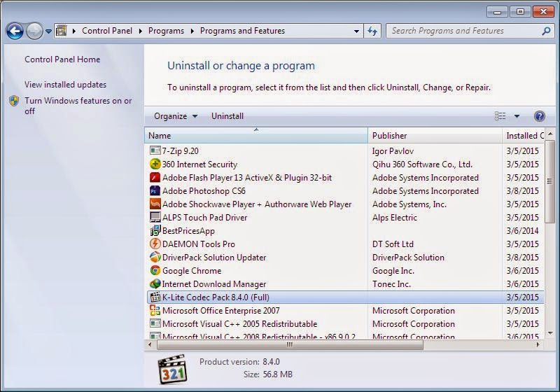560x392 pixels.
Task: Click the forward navigation arrow
Action: tap(34, 31)
